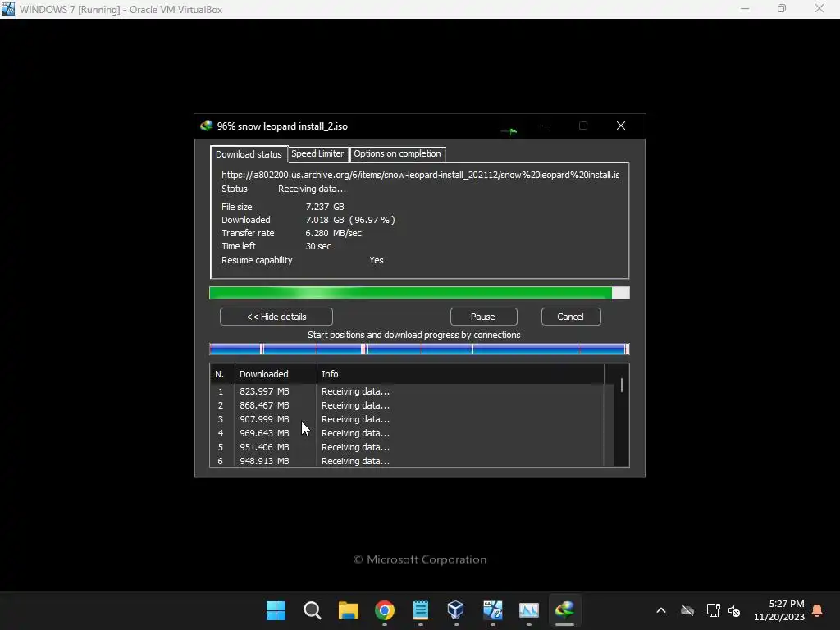Click the File size value 7.237 GB
Image resolution: width=840 pixels, height=630 pixels.
(325, 207)
